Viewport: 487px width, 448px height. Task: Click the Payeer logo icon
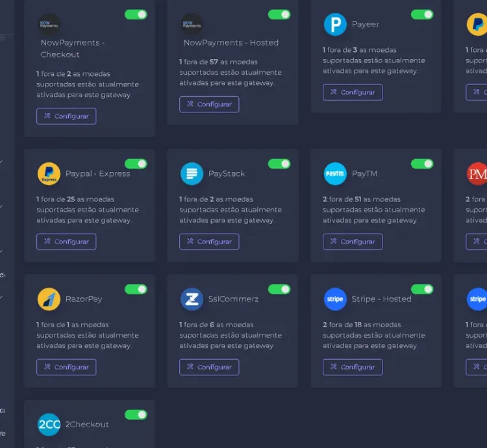tap(335, 25)
